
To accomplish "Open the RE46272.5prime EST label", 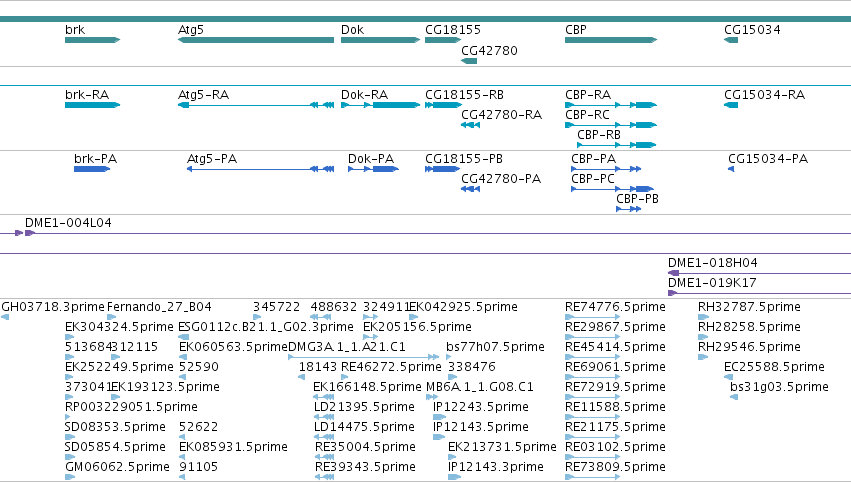I will pyautogui.click(x=391, y=367).
